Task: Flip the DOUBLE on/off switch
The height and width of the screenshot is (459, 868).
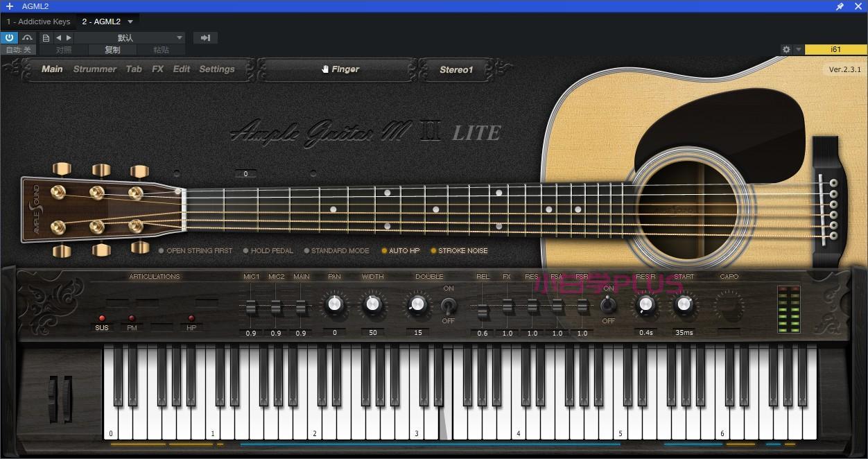Action: tap(449, 305)
